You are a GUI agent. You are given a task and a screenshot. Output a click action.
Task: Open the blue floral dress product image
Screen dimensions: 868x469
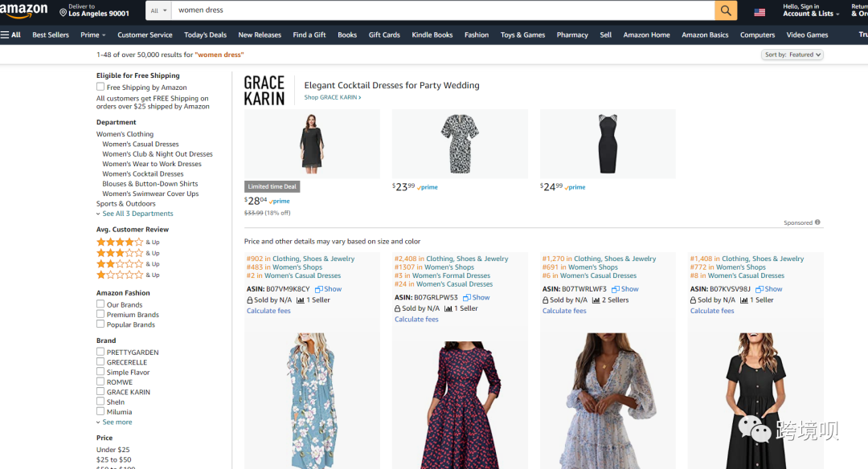click(312, 401)
